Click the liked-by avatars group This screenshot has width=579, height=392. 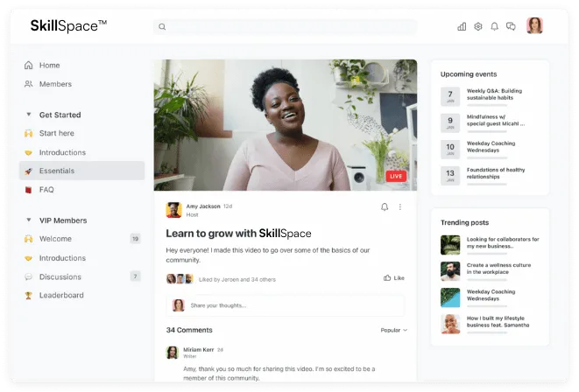[180, 279]
